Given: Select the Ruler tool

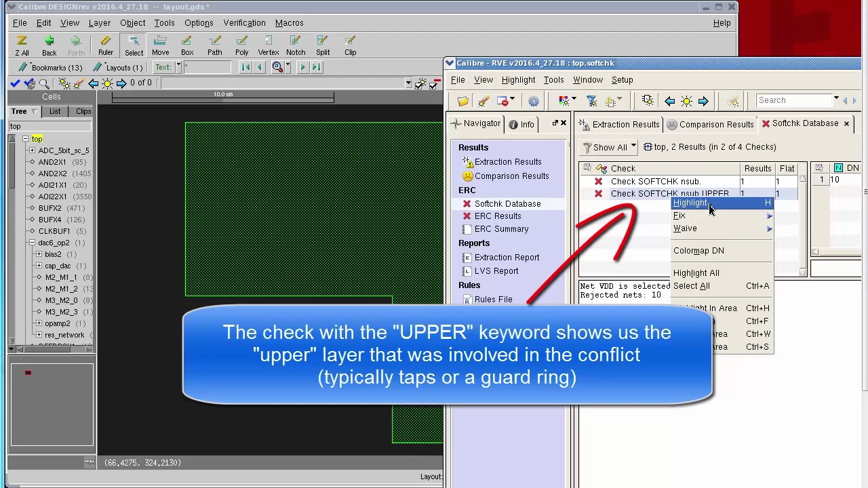Looking at the screenshot, I should [x=106, y=45].
